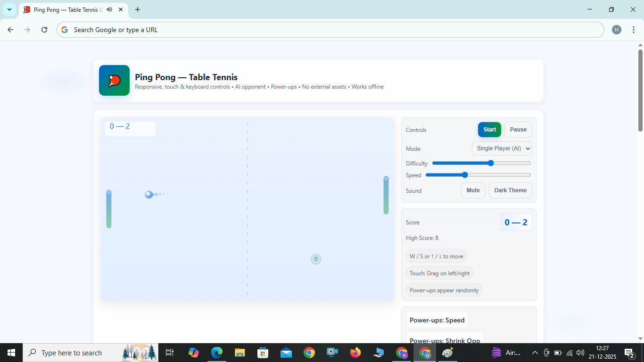Viewport: 644px width, 362px height.
Task: Expand the tab search chevron in Chrome
Action: click(9, 9)
